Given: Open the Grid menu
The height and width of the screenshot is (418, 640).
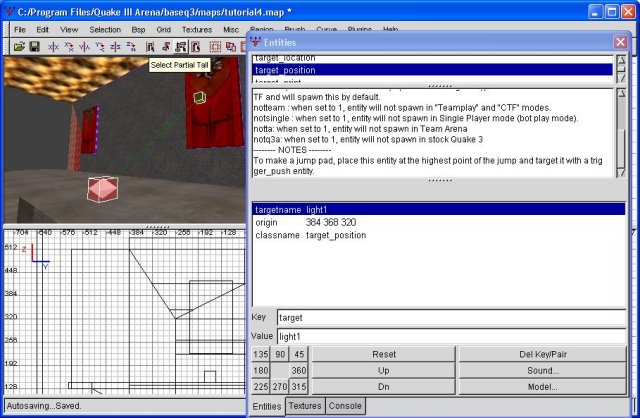Looking at the screenshot, I should pyautogui.click(x=164, y=30).
